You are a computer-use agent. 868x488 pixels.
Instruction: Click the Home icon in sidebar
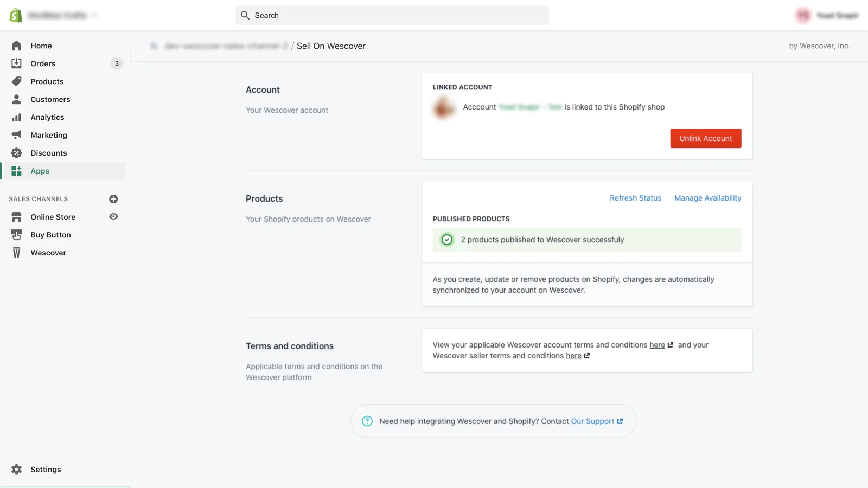coord(16,46)
